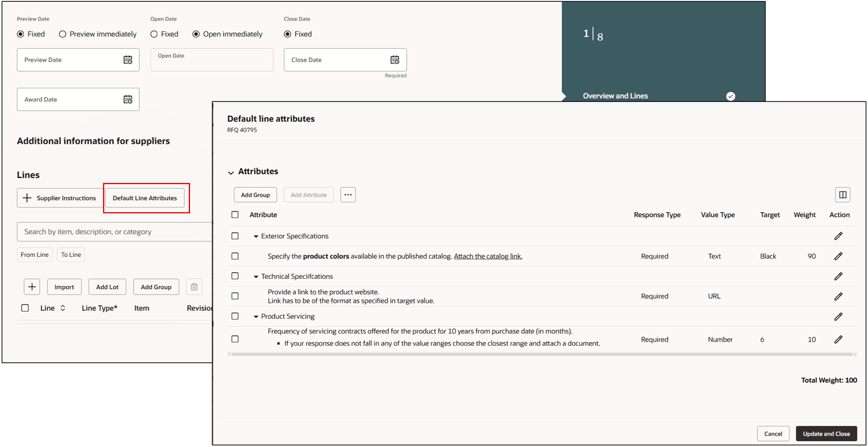Collapse the Product Servicing group
This screenshot has width=868, height=447.
[257, 316]
